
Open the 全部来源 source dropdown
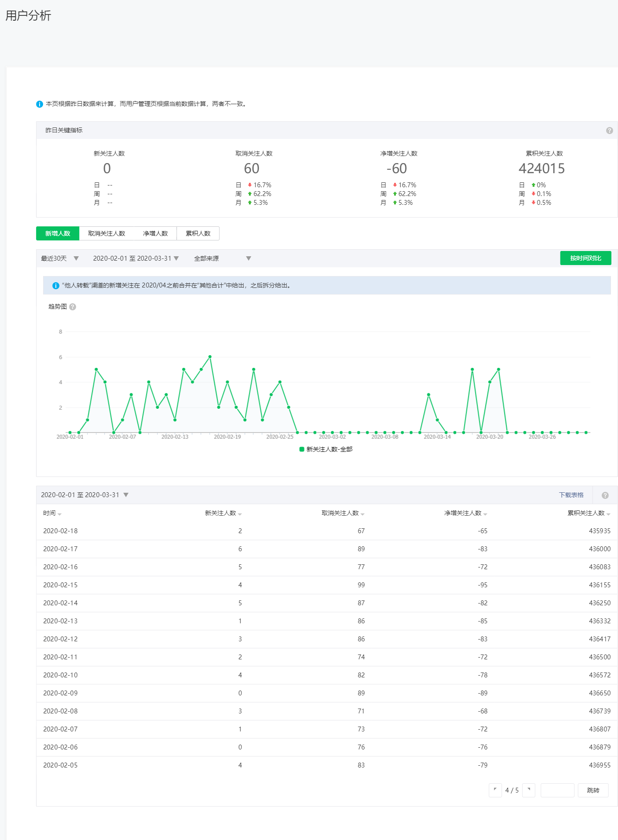click(x=223, y=258)
